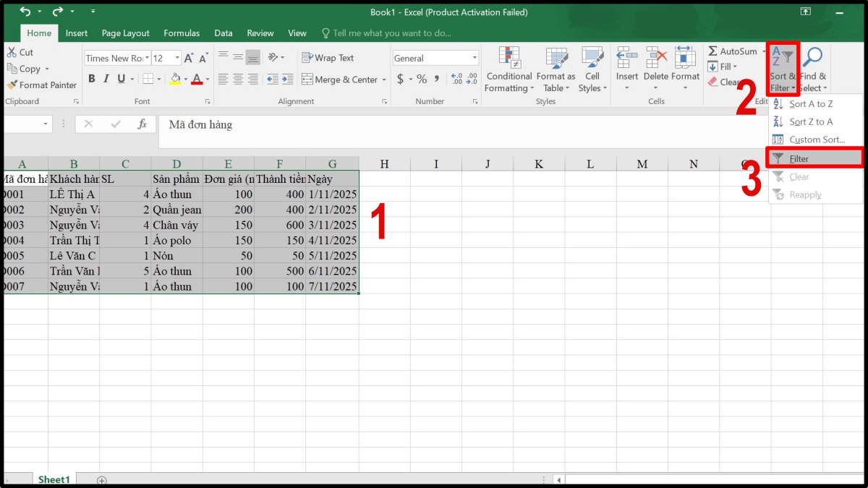Image resolution: width=868 pixels, height=488 pixels.
Task: Toggle Wrap Text for selected cells
Action: click(328, 58)
